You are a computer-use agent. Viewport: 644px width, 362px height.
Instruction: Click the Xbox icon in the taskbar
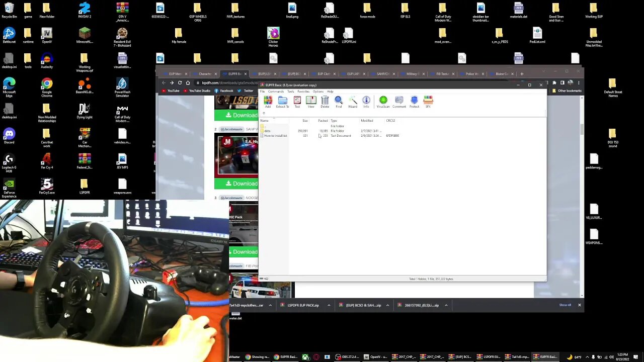click(x=305, y=357)
